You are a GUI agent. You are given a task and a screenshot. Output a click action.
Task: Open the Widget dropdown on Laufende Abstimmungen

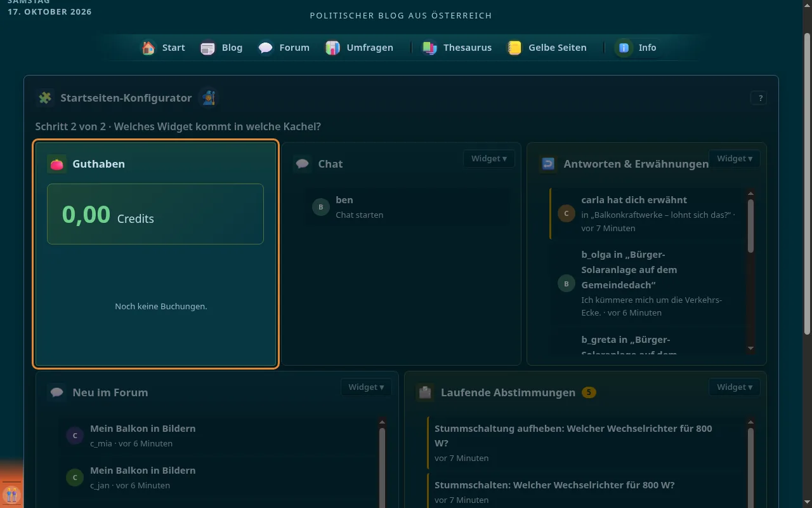(734, 387)
